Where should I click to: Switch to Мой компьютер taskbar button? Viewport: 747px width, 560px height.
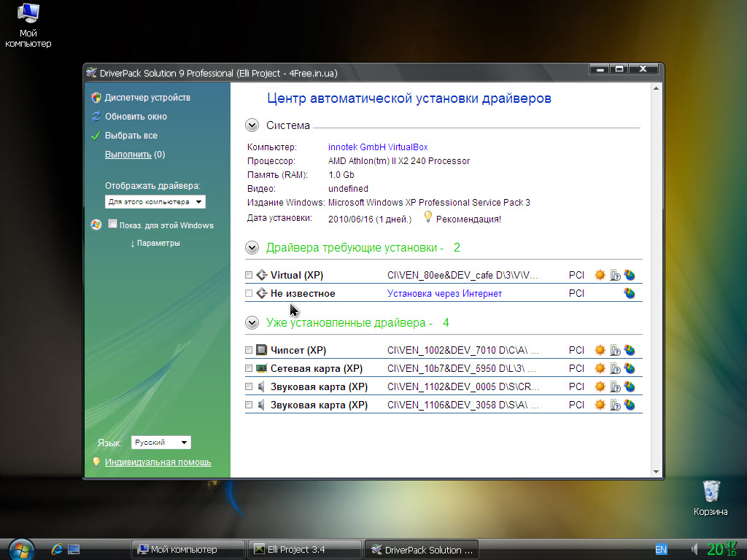pyautogui.click(x=187, y=550)
